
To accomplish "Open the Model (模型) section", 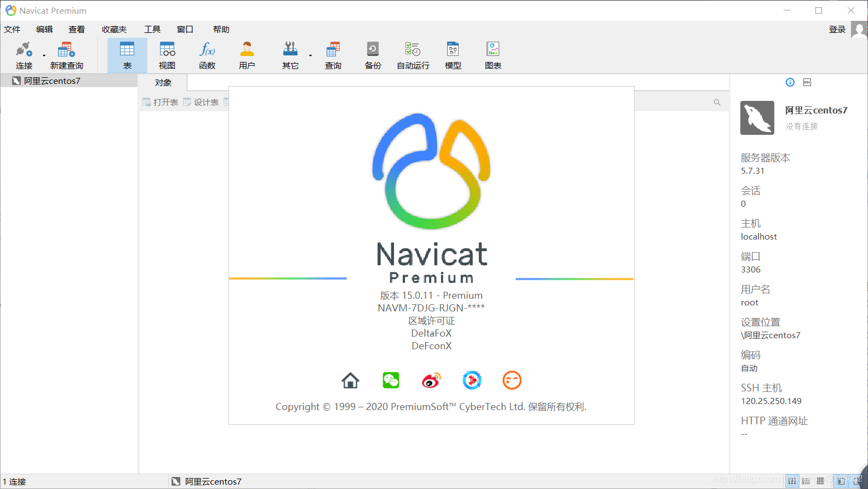I will [x=453, y=55].
